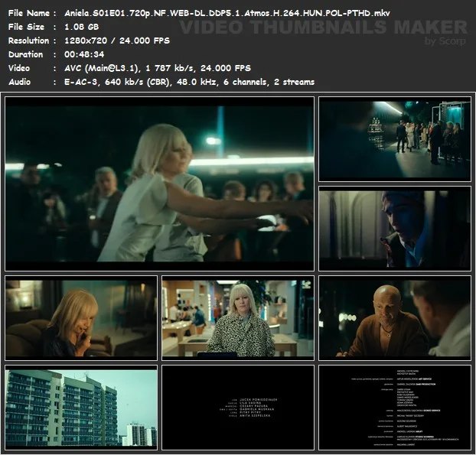Click the Resolution label
Screen dimensions: 476x455
coord(28,41)
